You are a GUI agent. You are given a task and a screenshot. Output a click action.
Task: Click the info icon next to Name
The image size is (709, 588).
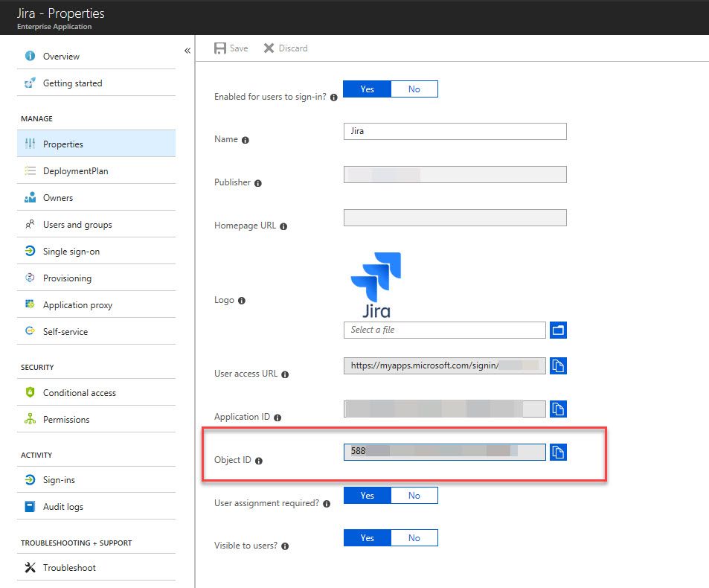point(245,140)
